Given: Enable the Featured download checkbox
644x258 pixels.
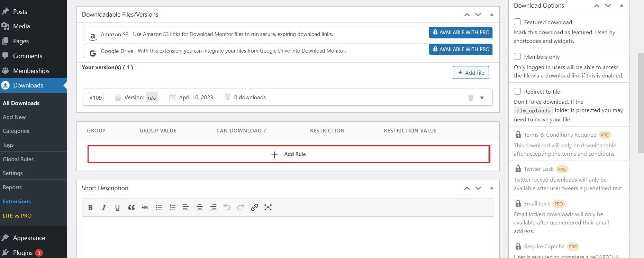Looking at the screenshot, I should click(x=517, y=22).
